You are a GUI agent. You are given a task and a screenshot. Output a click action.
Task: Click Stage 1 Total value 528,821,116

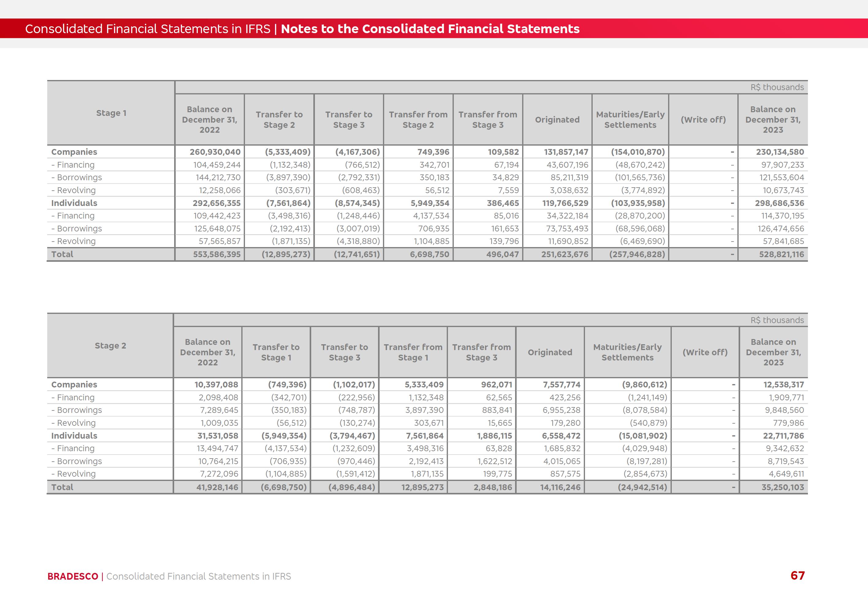[781, 254]
